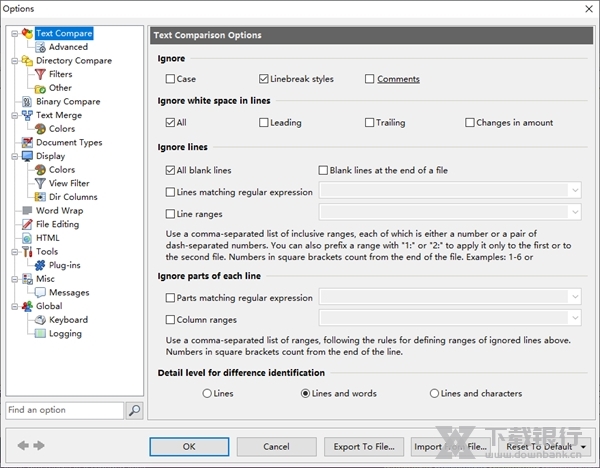The width and height of the screenshot is (600, 468).
Task: Select Document Types in options tree
Action: pos(68,143)
